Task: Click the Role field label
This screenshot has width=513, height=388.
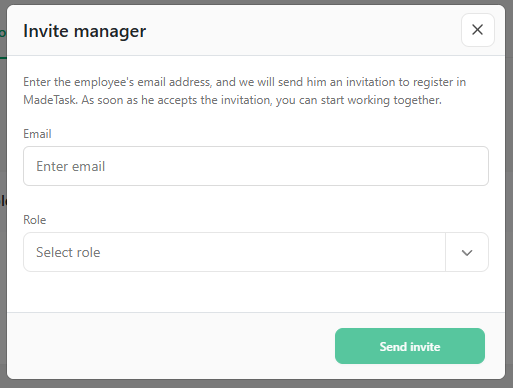Action: click(x=35, y=220)
